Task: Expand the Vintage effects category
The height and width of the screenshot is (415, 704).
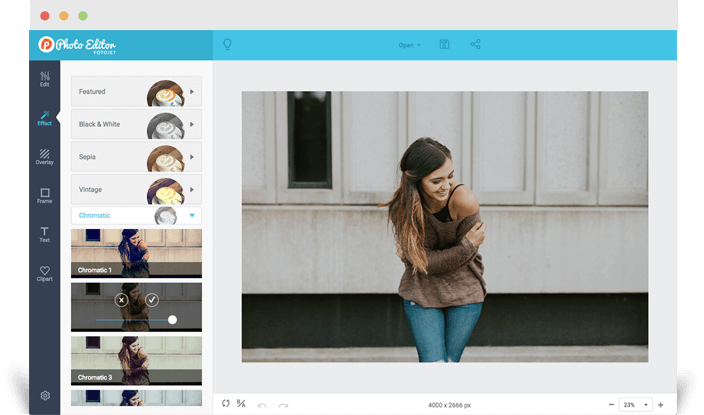Action: 136,190
